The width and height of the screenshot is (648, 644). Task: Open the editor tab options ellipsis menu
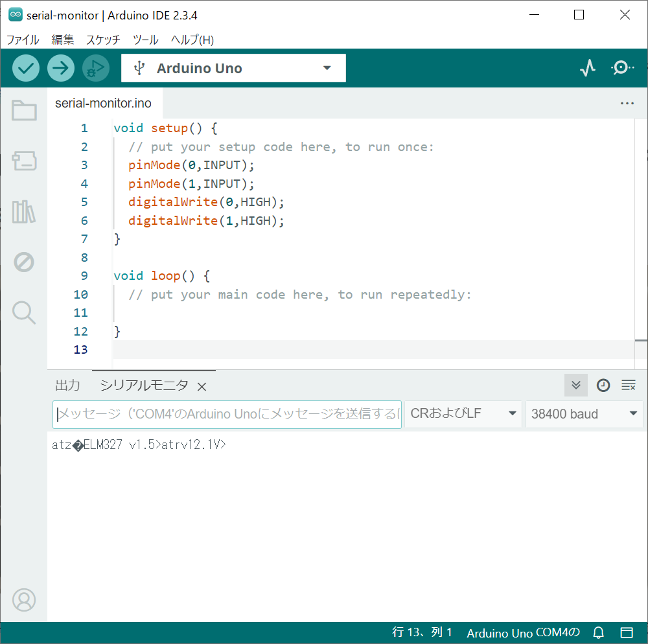tap(627, 103)
